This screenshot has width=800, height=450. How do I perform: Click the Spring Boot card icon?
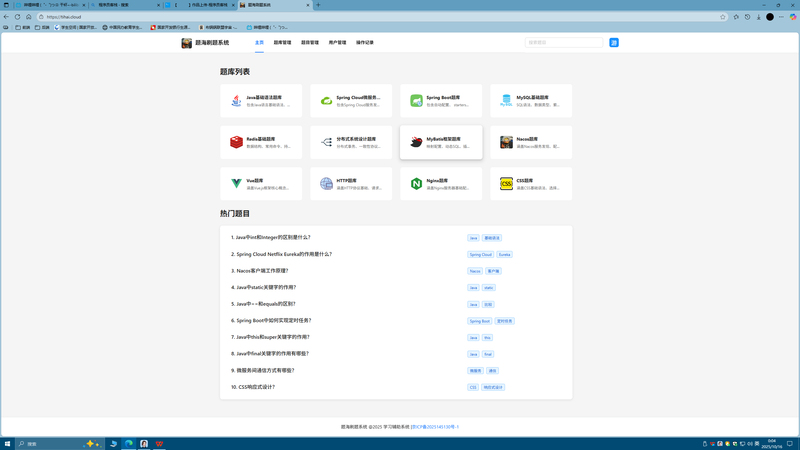click(x=416, y=101)
